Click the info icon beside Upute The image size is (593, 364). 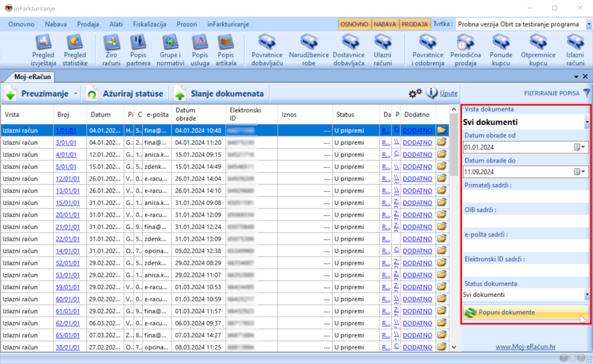[x=431, y=93]
